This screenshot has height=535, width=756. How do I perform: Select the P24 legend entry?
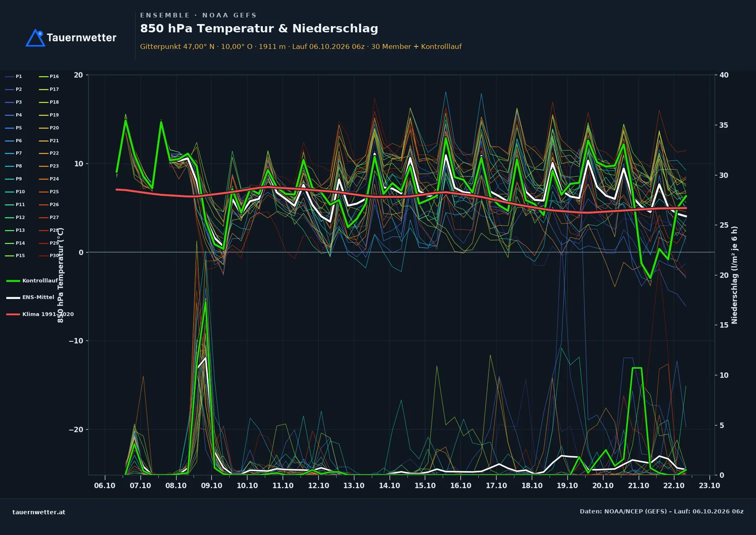[49, 179]
